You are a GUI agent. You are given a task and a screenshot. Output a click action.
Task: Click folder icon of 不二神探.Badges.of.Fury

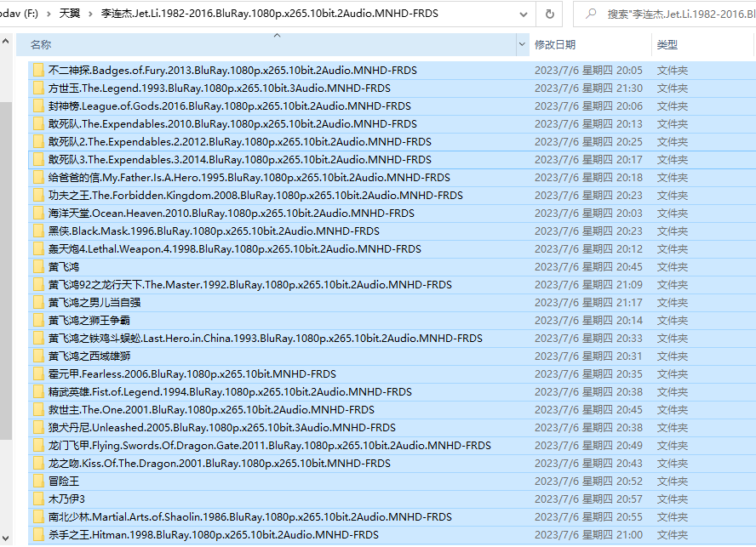[x=38, y=71]
